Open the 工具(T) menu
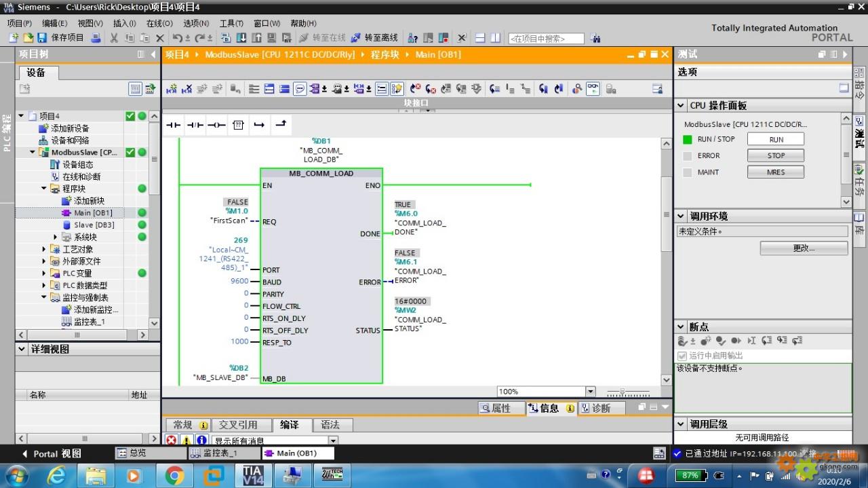The width and height of the screenshot is (868, 488). click(x=231, y=22)
